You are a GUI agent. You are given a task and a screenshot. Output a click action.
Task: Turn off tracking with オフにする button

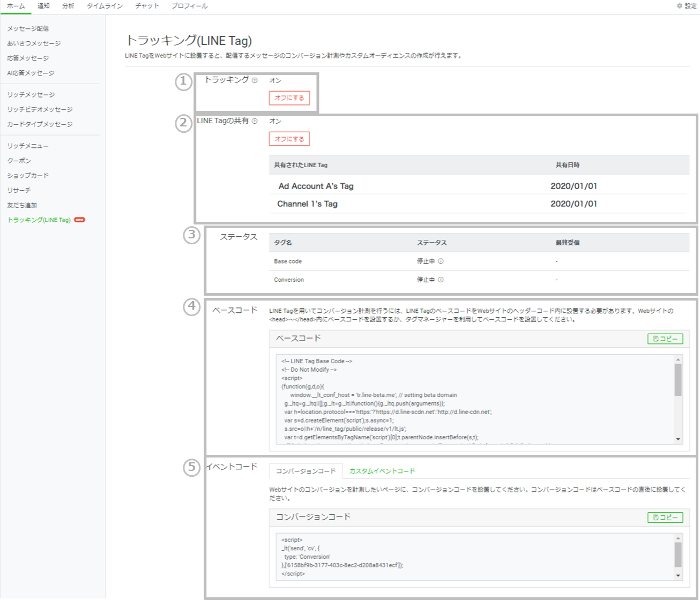(x=289, y=98)
